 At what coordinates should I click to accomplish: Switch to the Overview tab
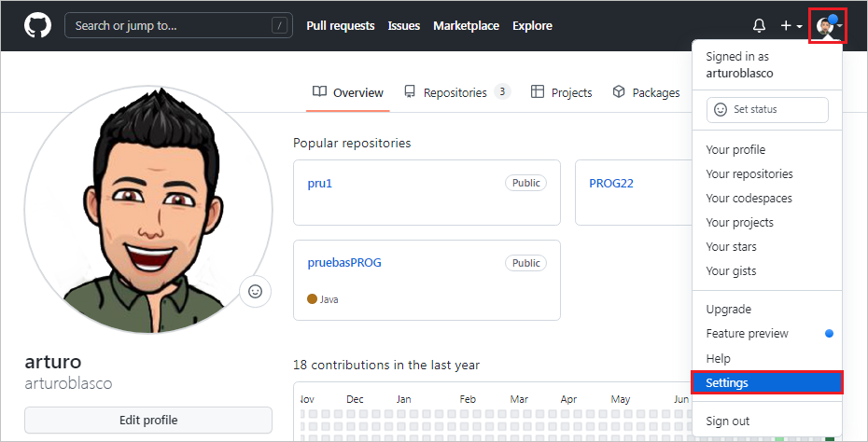347,92
